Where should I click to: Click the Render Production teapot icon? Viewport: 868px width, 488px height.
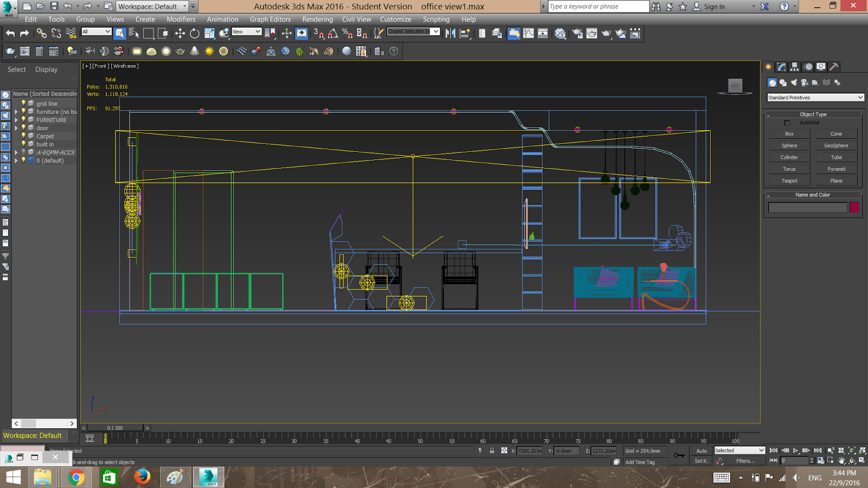tap(606, 33)
